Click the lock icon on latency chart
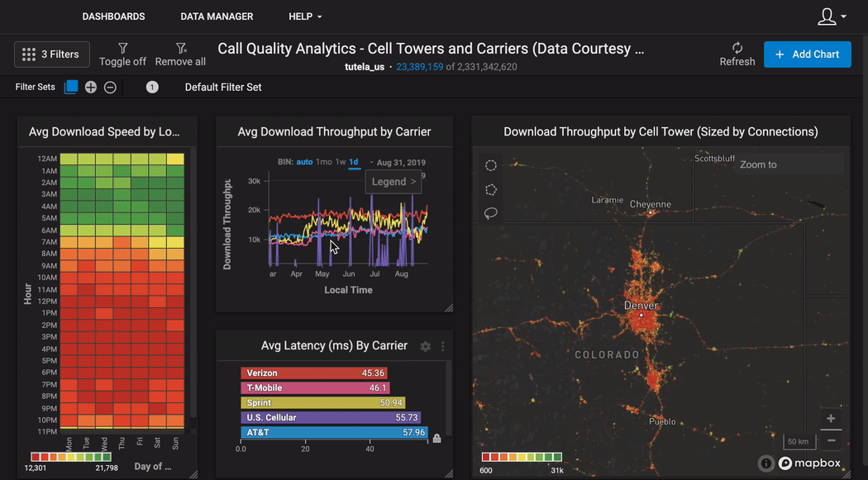 point(436,439)
